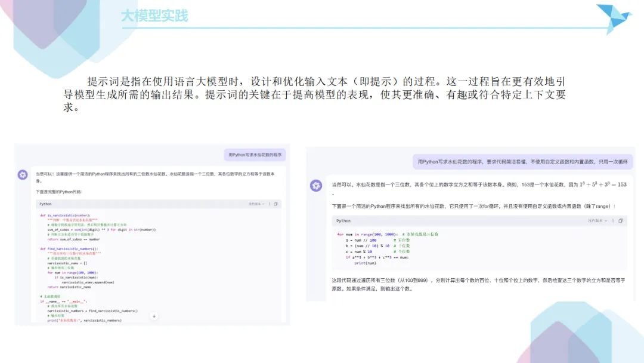Click the code line "print(num)" in right chat
The image size is (644, 363).
tap(365, 263)
